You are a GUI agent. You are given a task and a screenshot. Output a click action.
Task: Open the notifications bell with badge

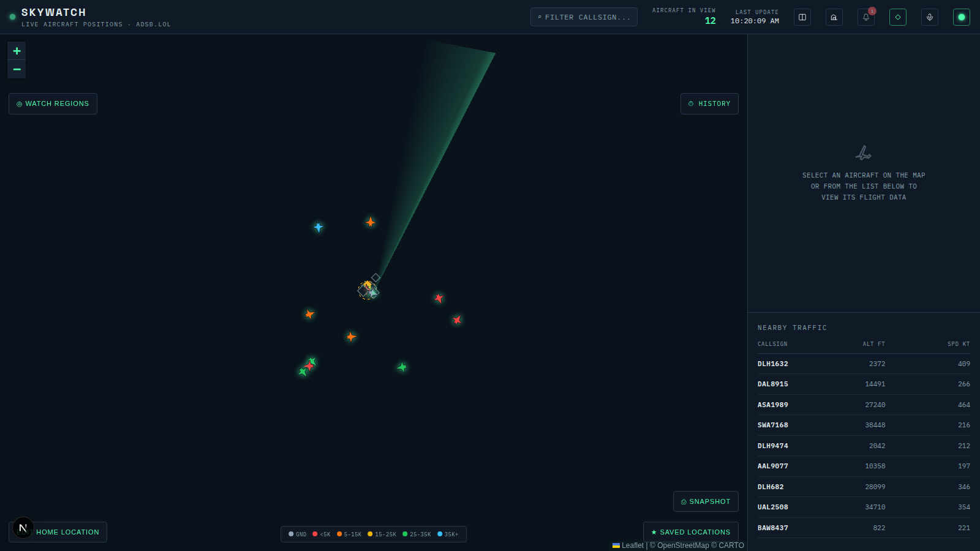click(866, 17)
